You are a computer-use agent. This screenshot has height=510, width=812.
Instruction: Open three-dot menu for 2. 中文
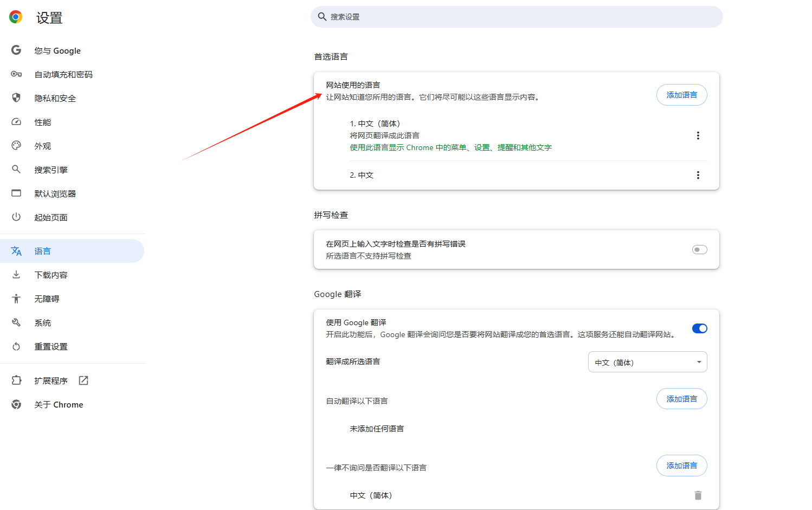(698, 175)
